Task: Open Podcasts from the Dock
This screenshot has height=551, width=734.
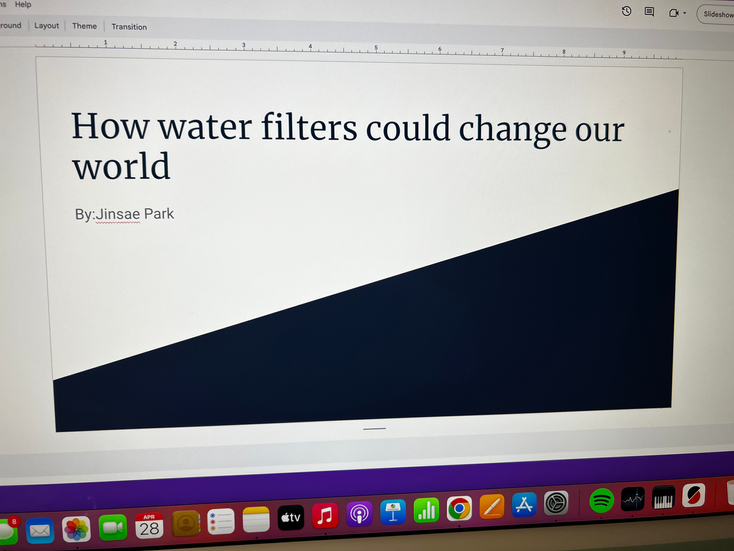Action: (x=359, y=514)
